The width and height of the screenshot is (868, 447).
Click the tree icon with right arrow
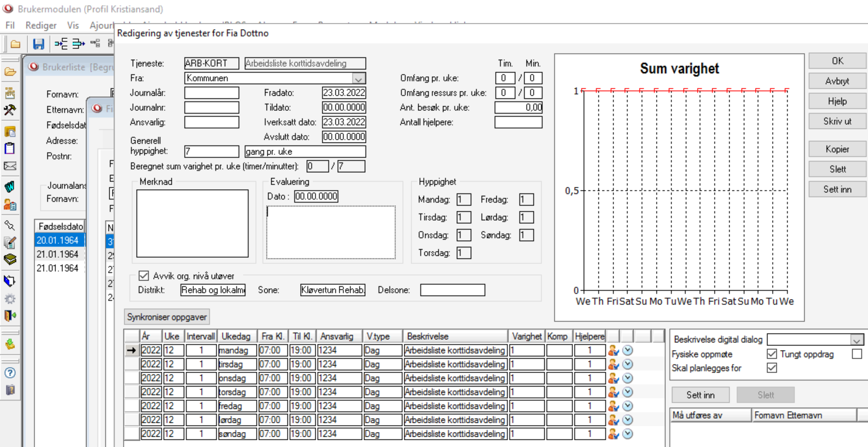point(78,44)
